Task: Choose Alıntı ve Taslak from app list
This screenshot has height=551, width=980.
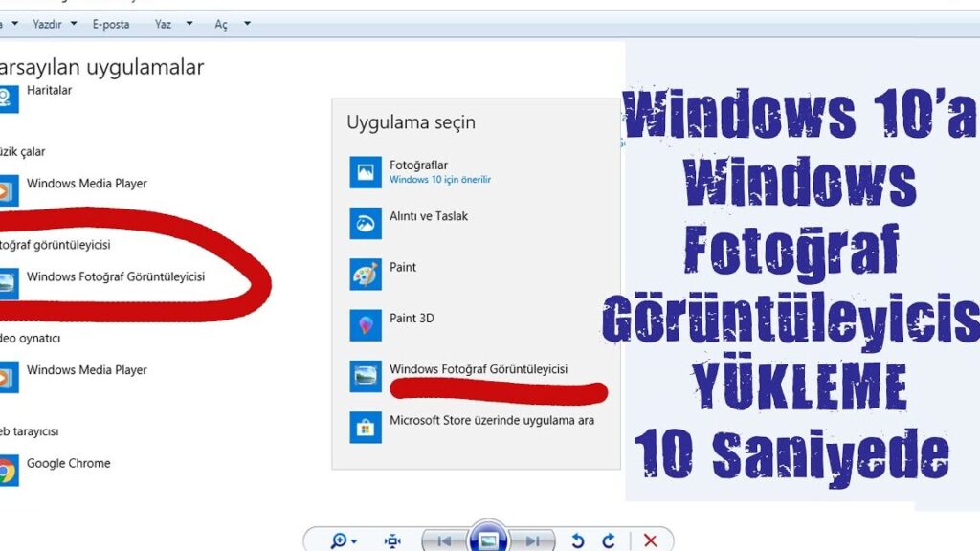Action: tap(428, 217)
